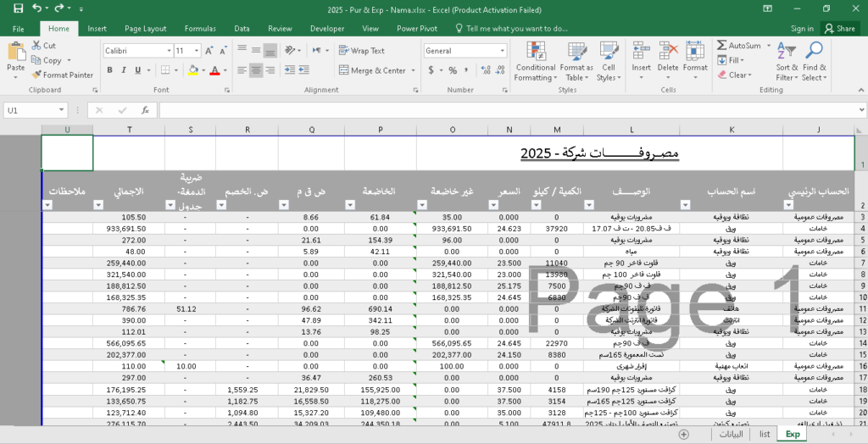Click AutoSum button

coord(739,46)
